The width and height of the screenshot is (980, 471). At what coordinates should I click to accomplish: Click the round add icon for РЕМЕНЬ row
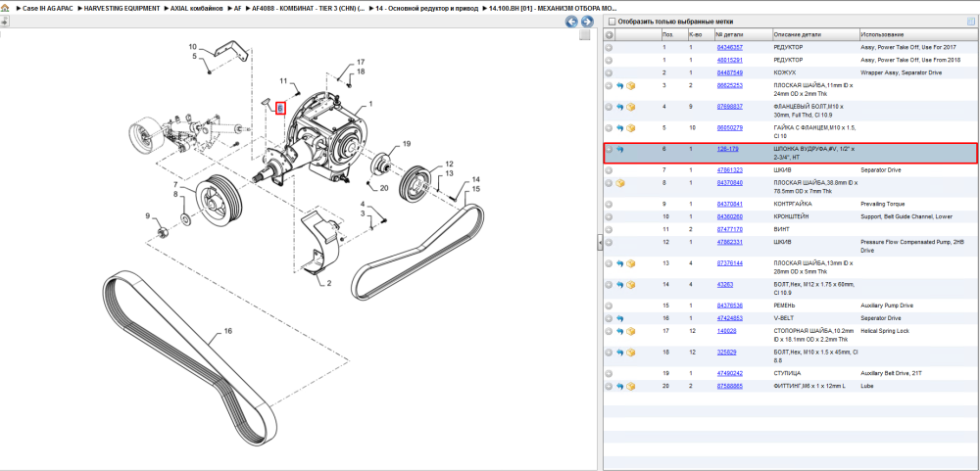click(609, 306)
